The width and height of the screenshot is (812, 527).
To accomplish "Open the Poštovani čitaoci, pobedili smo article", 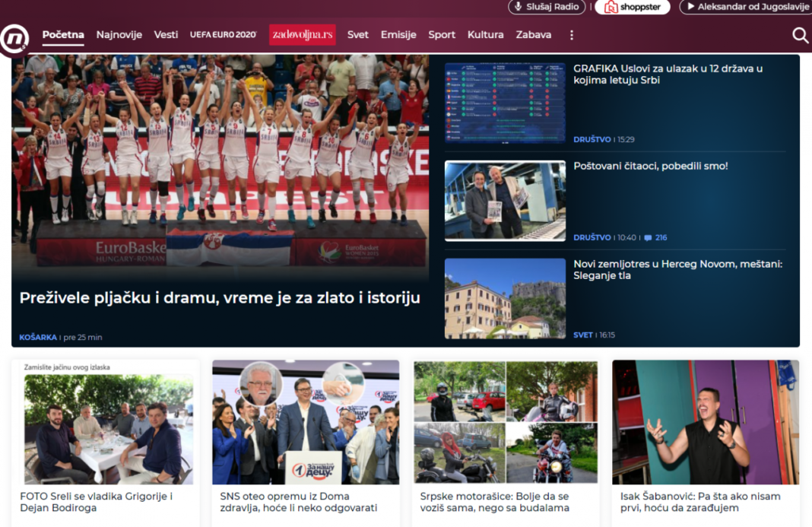I will pyautogui.click(x=650, y=166).
